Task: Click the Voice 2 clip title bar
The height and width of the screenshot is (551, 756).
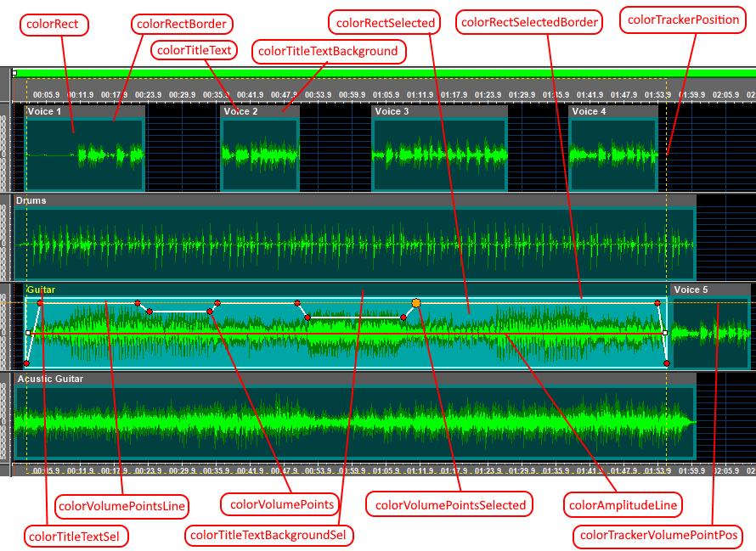Action: [260, 111]
